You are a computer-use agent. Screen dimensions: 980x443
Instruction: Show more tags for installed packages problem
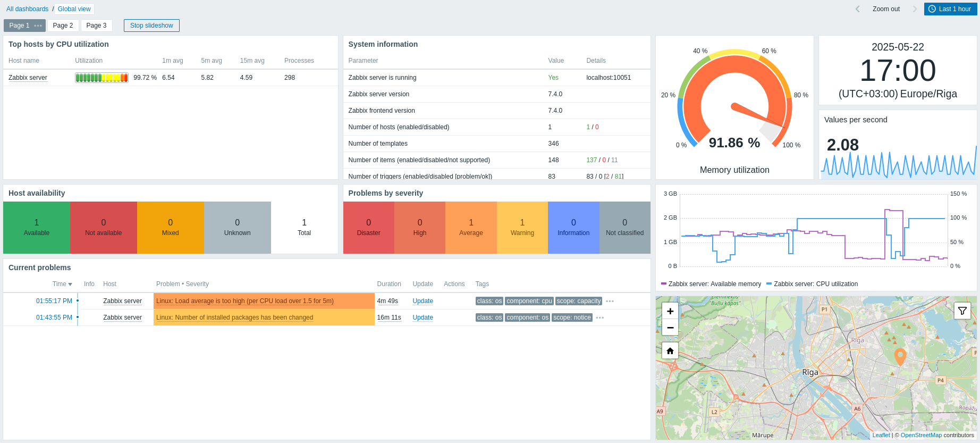point(600,317)
